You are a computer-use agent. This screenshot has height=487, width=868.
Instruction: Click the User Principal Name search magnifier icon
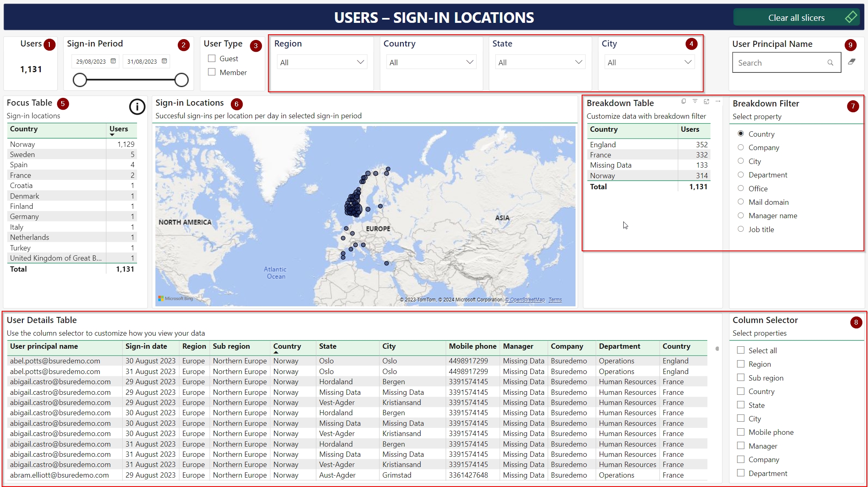tap(830, 63)
